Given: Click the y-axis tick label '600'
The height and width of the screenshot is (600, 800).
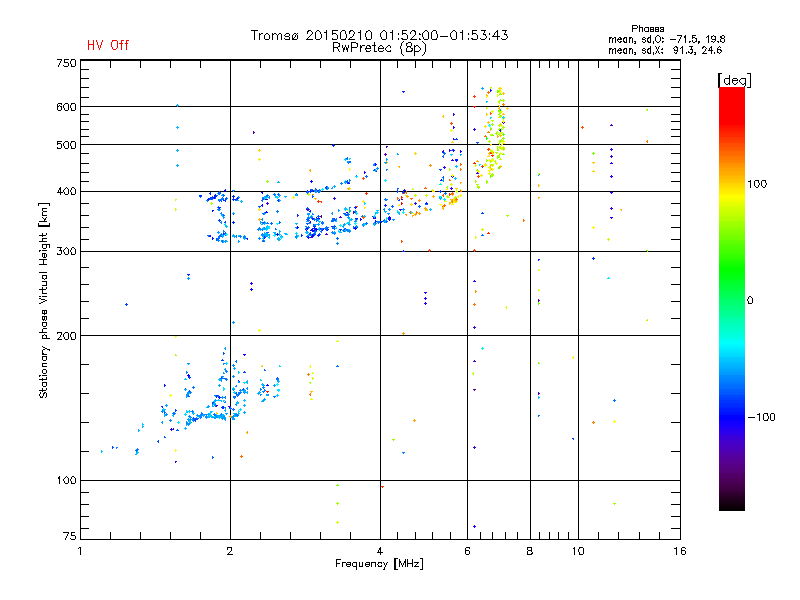Looking at the screenshot, I should [x=66, y=107].
